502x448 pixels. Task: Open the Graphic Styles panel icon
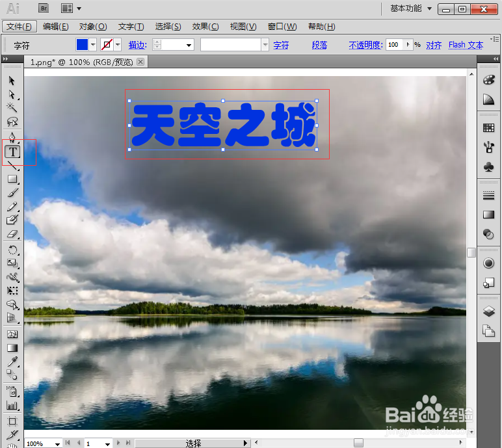click(488, 283)
